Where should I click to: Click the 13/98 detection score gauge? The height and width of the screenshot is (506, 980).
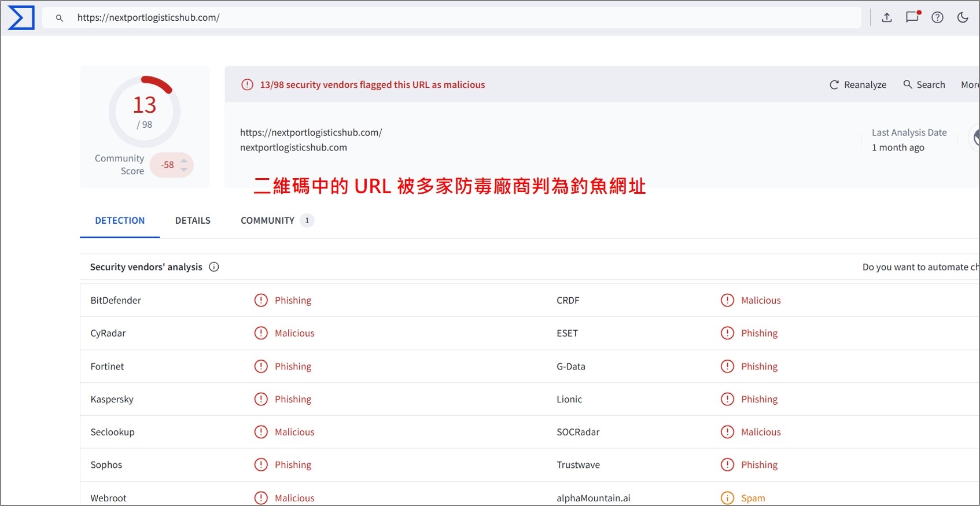pyautogui.click(x=145, y=111)
